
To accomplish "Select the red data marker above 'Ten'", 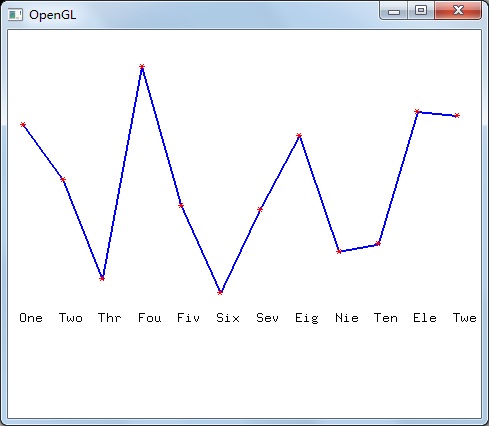I will pos(378,244).
